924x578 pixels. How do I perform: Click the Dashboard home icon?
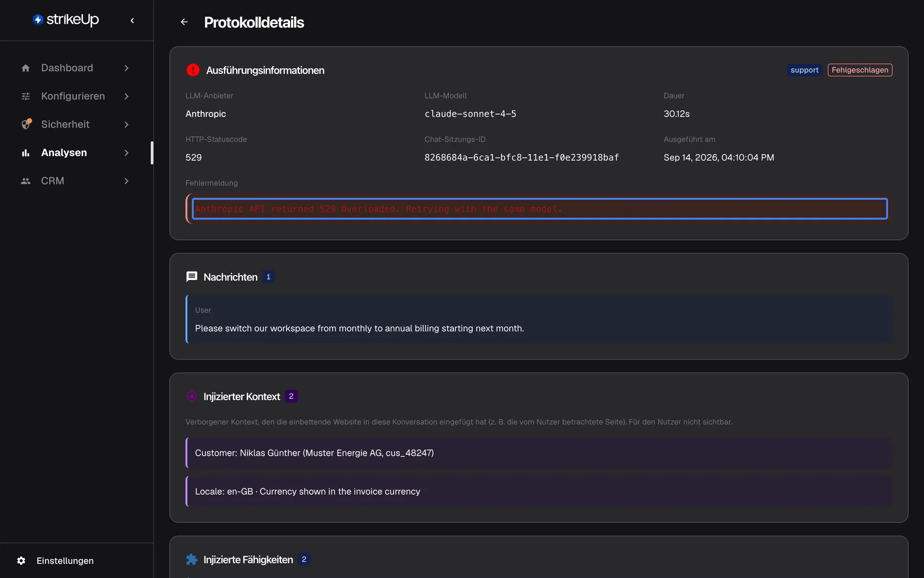click(x=26, y=68)
